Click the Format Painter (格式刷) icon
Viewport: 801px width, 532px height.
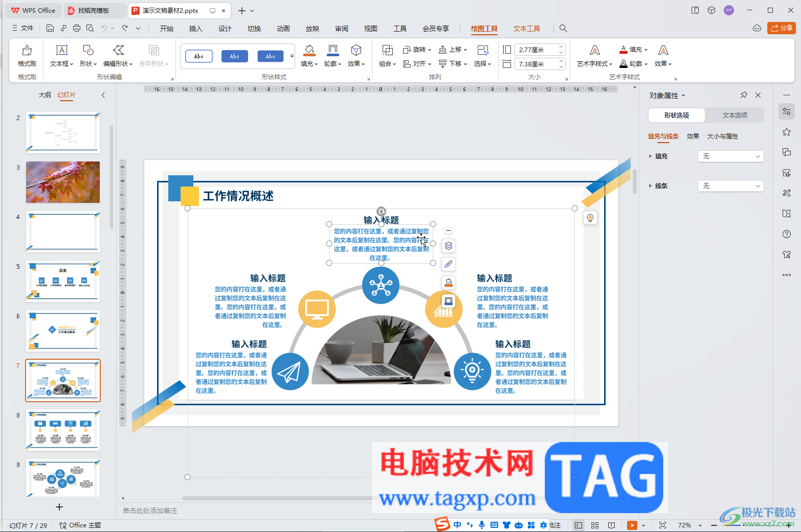(27, 50)
